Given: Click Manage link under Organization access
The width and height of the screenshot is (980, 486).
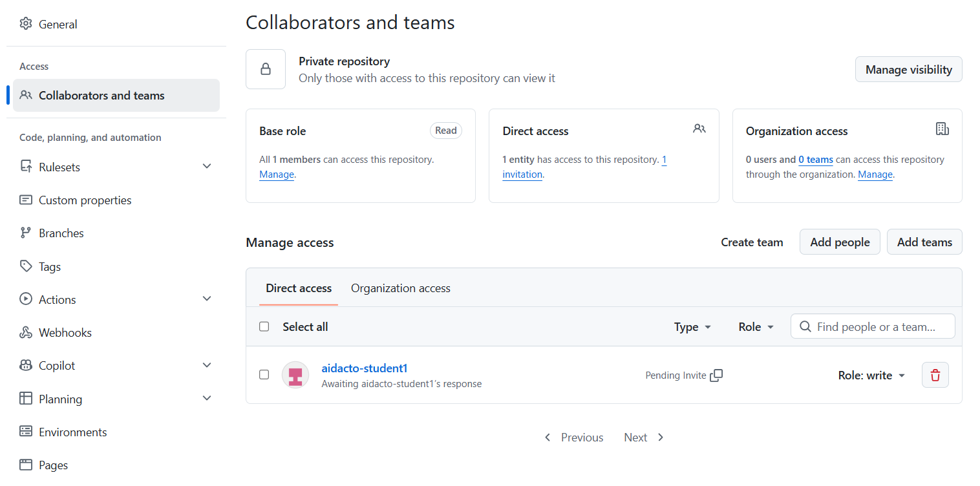Looking at the screenshot, I should pos(875,174).
